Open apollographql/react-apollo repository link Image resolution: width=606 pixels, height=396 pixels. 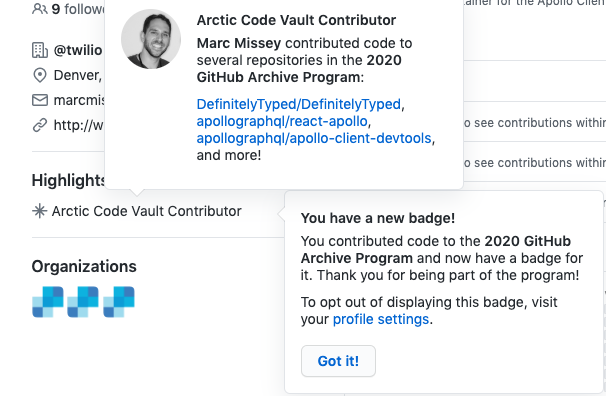click(x=282, y=121)
